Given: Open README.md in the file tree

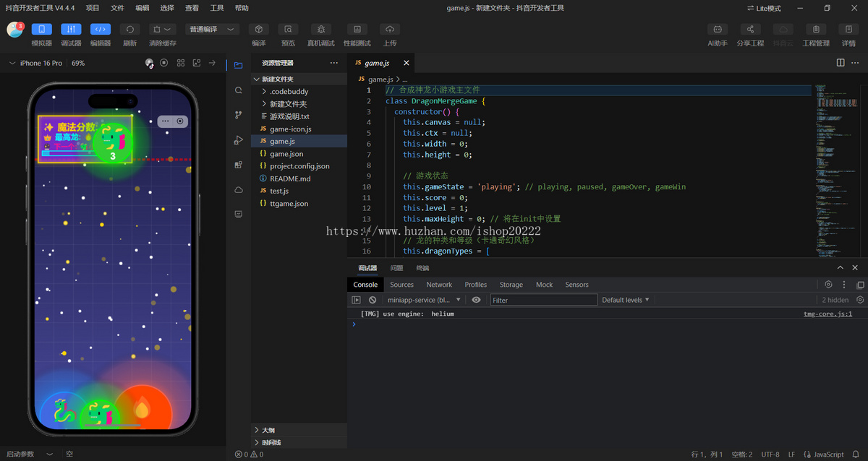Looking at the screenshot, I should 299,178.
